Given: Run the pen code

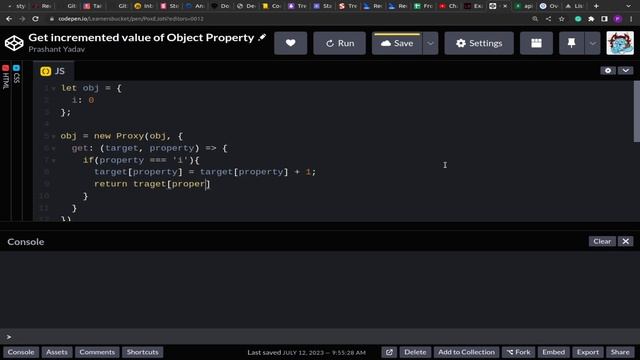Looking at the screenshot, I should tap(340, 43).
